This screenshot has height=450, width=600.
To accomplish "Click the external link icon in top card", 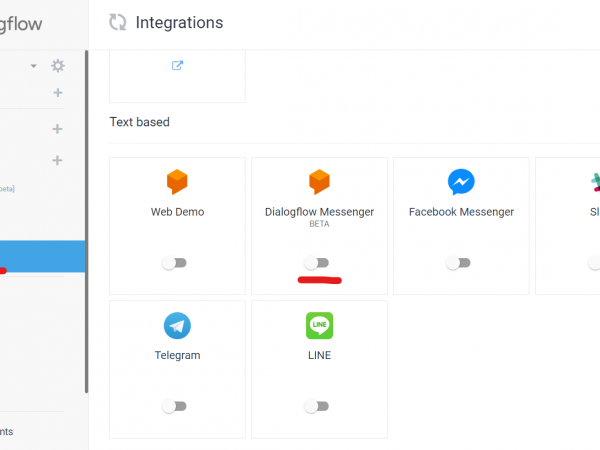I will coord(177,65).
